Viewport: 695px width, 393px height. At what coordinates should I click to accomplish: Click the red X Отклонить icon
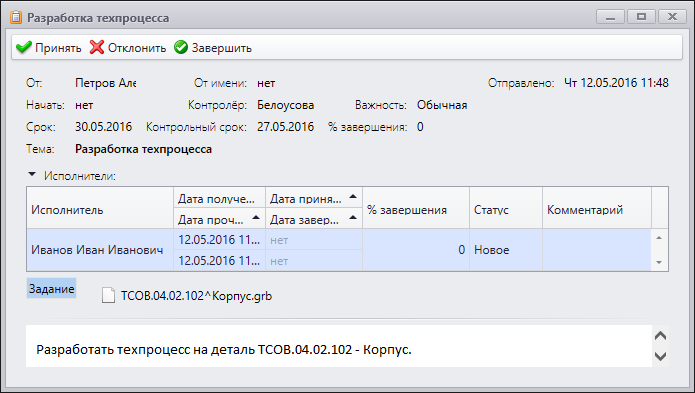pyautogui.click(x=97, y=47)
